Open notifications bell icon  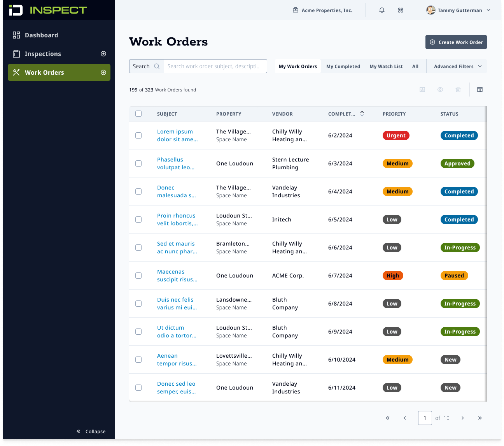pos(382,11)
